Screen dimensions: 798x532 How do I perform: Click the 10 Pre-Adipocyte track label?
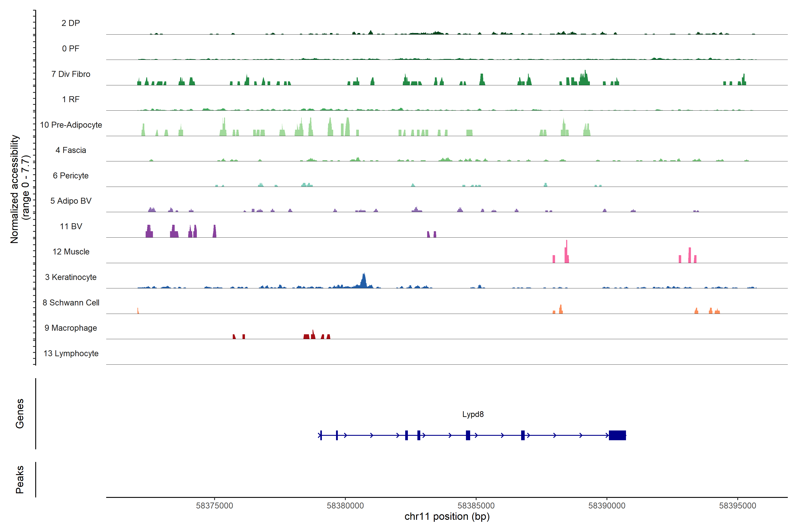point(71,125)
